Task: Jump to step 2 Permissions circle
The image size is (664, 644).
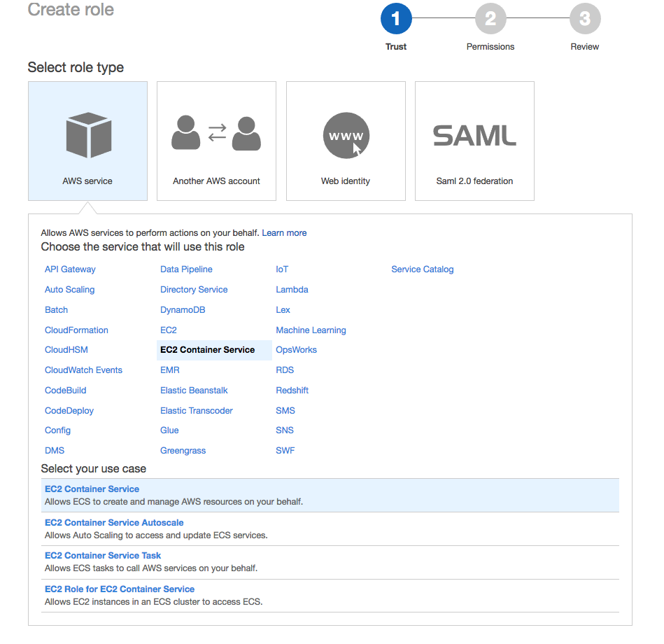Action: (490, 19)
